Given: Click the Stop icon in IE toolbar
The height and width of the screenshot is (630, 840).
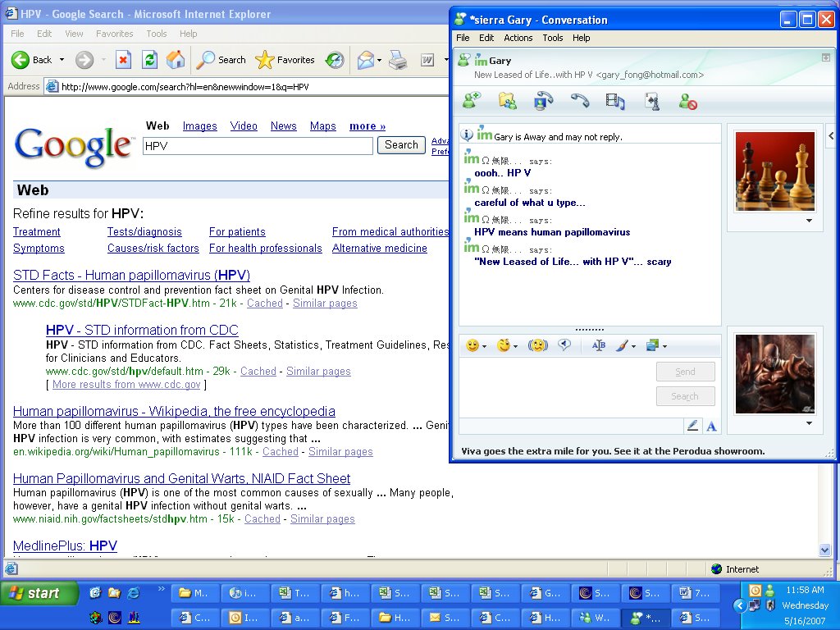Looking at the screenshot, I should point(123,60).
